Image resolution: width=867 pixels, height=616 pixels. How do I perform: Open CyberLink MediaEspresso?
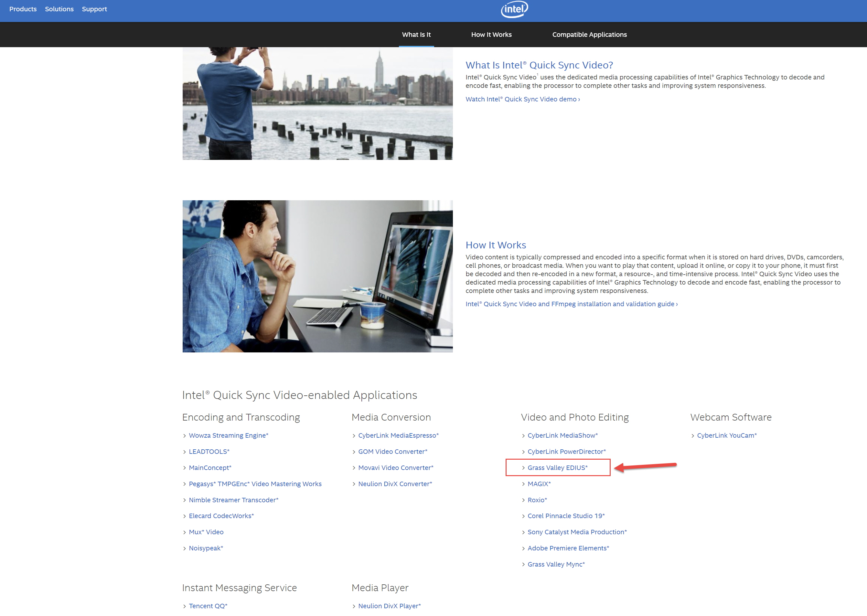(x=398, y=435)
